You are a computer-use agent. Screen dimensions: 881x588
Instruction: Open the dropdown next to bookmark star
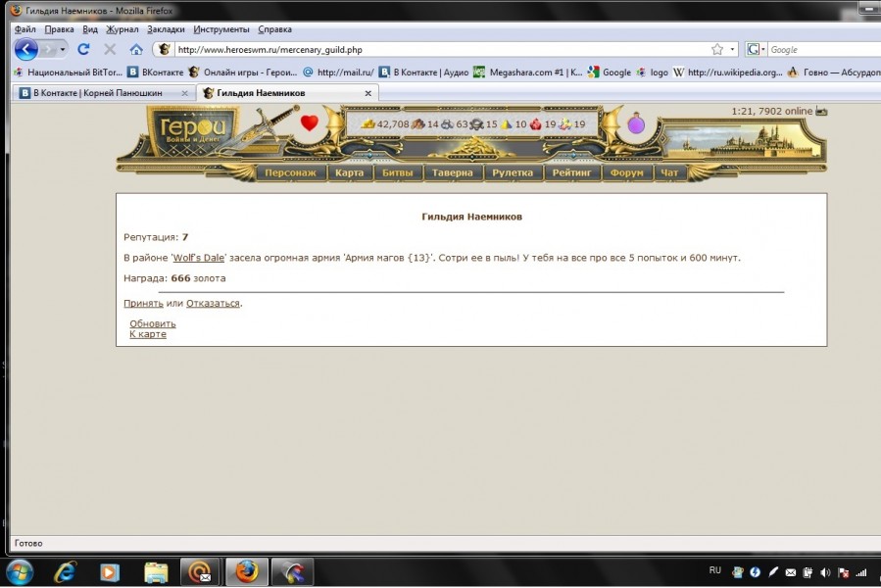[x=732, y=49]
